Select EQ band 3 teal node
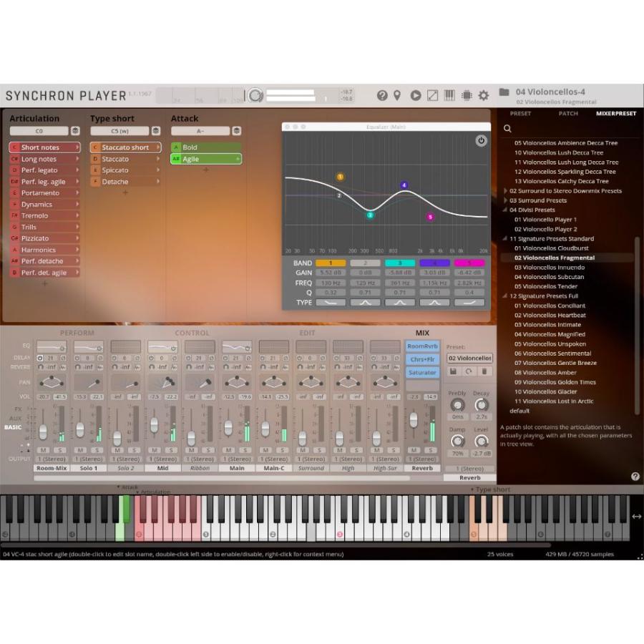The width and height of the screenshot is (644, 644). [x=370, y=215]
